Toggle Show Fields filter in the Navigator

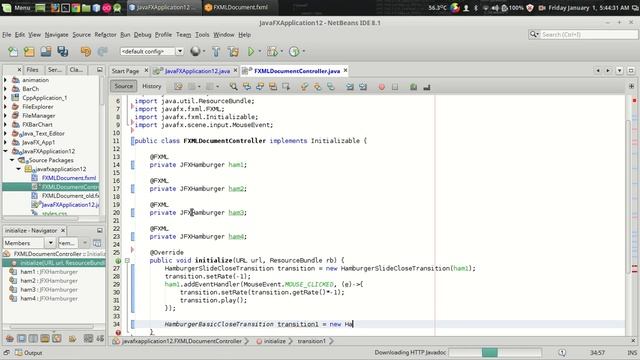pyautogui.click(x=21, y=338)
